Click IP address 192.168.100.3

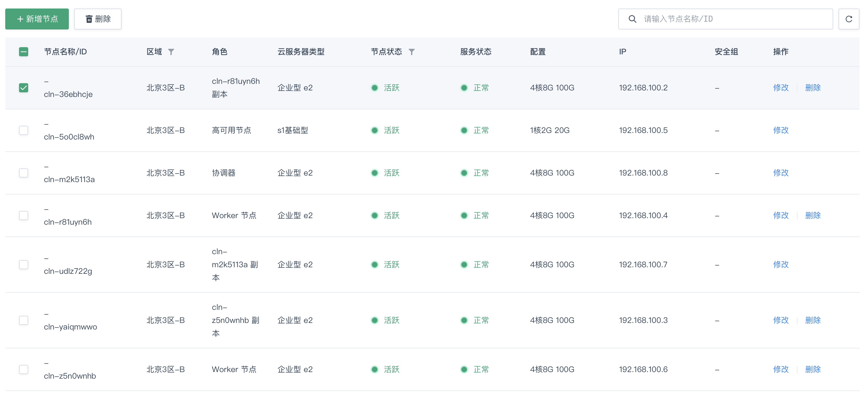(x=643, y=320)
